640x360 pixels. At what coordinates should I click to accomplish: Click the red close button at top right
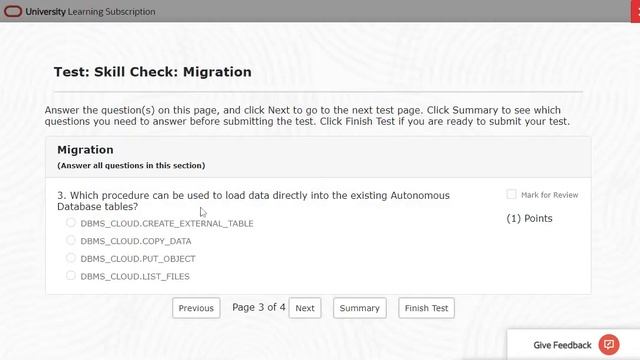636,11
